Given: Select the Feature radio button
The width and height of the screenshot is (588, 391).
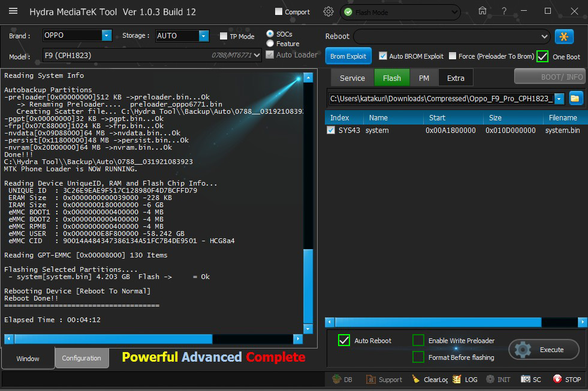Looking at the screenshot, I should click(x=270, y=44).
